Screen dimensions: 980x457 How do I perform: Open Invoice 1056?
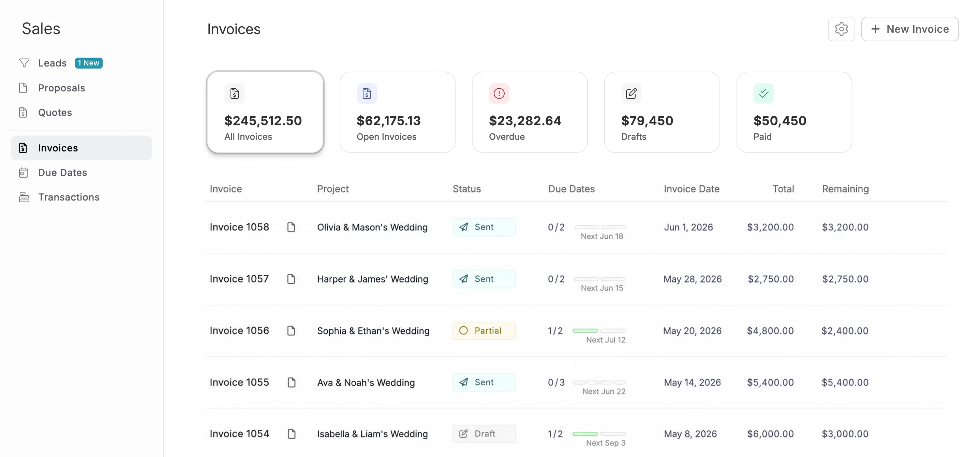(239, 331)
